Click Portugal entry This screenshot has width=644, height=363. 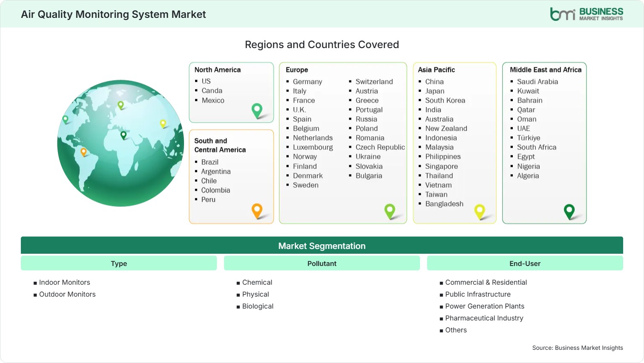coord(369,110)
